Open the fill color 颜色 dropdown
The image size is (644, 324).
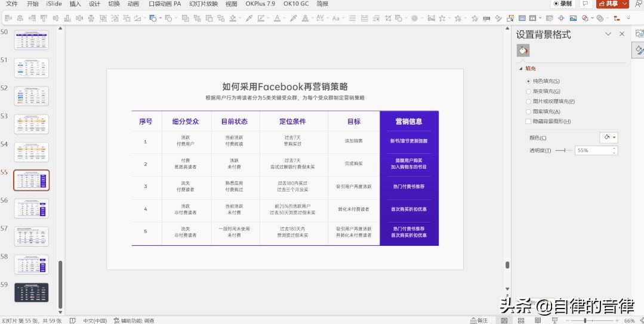609,138
